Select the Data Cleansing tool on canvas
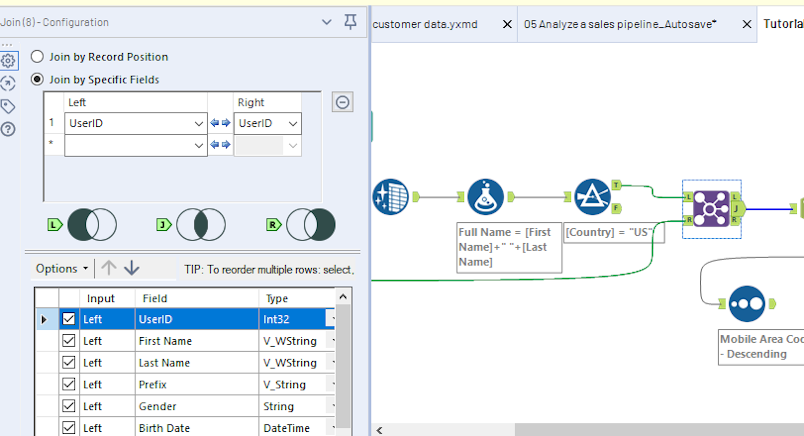Viewport: 804px width, 436px height. [x=391, y=196]
